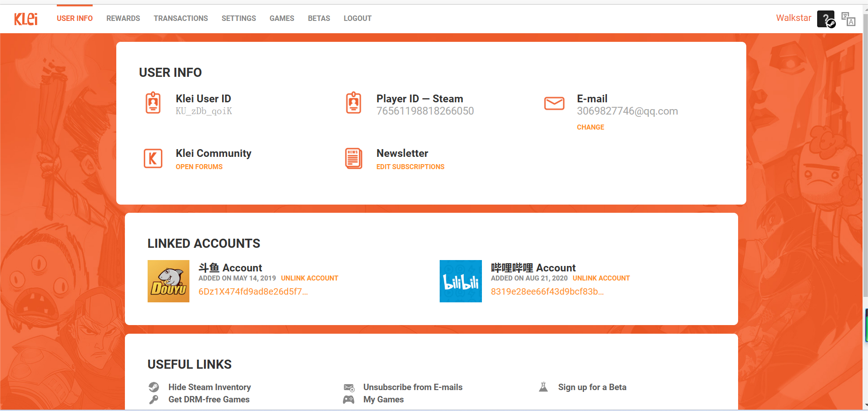Click the Douyu account logo
Viewport: 868px width, 411px height.
(x=169, y=281)
